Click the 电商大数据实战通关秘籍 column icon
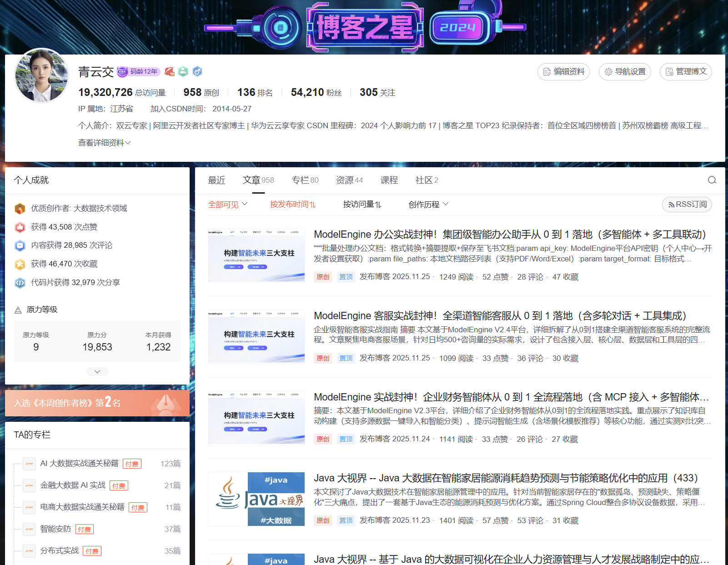The image size is (728, 565). (x=29, y=507)
